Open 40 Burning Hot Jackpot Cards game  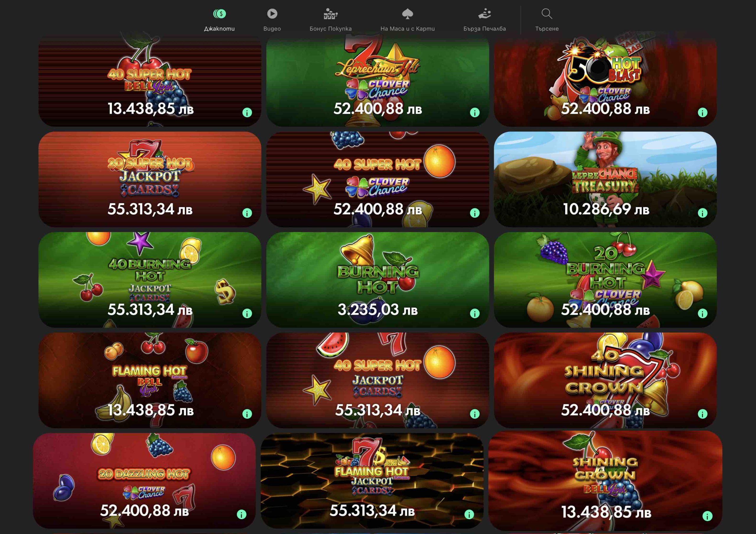[x=150, y=280]
